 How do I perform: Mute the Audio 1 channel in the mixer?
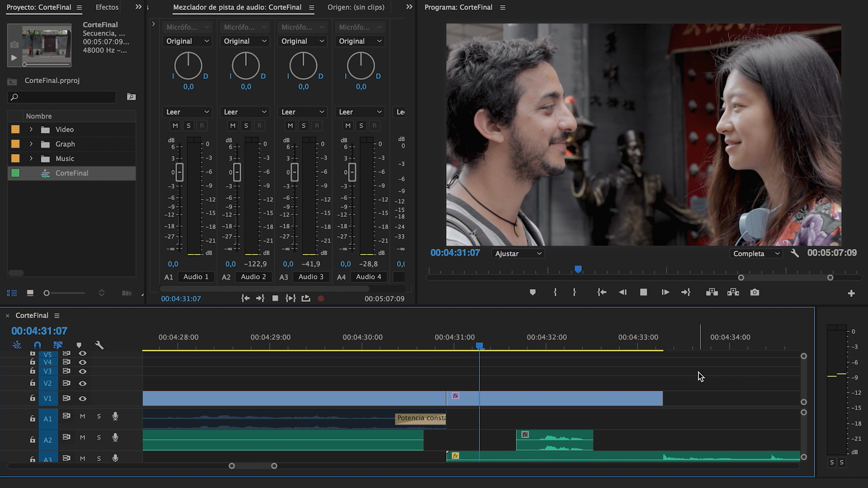coord(175,126)
